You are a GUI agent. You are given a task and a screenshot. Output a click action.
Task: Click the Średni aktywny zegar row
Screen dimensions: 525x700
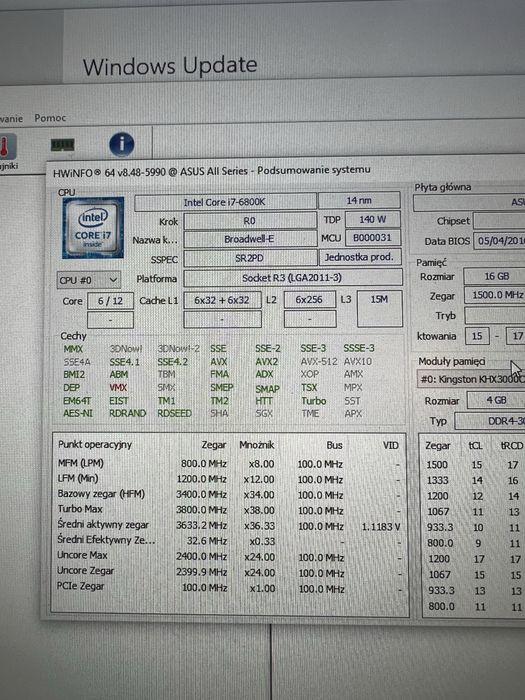coord(229,525)
